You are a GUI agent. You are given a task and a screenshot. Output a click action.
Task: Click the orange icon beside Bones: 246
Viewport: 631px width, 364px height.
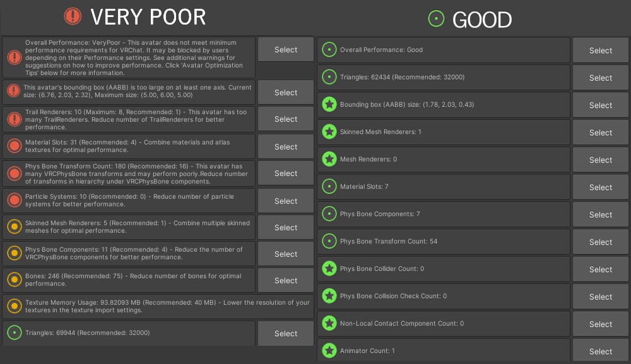tap(15, 279)
